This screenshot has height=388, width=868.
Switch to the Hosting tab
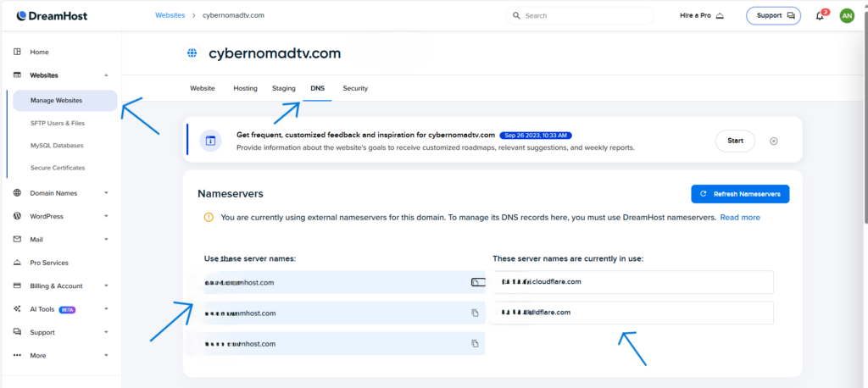pos(245,88)
